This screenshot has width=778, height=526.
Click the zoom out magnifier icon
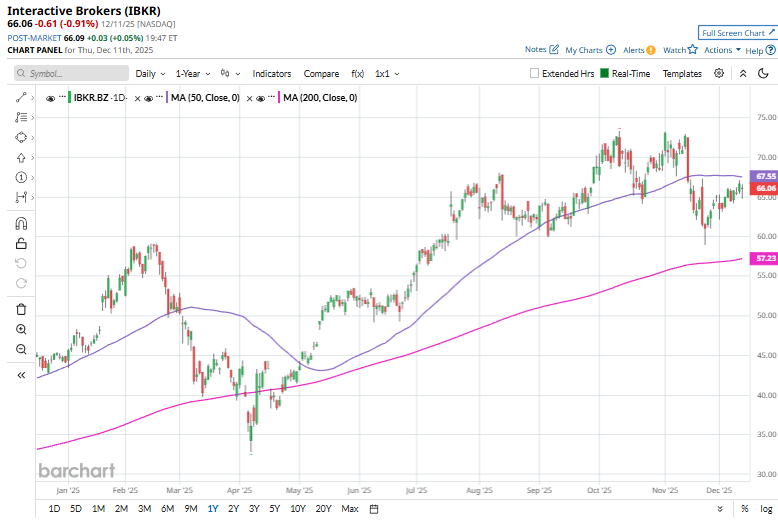(21, 349)
